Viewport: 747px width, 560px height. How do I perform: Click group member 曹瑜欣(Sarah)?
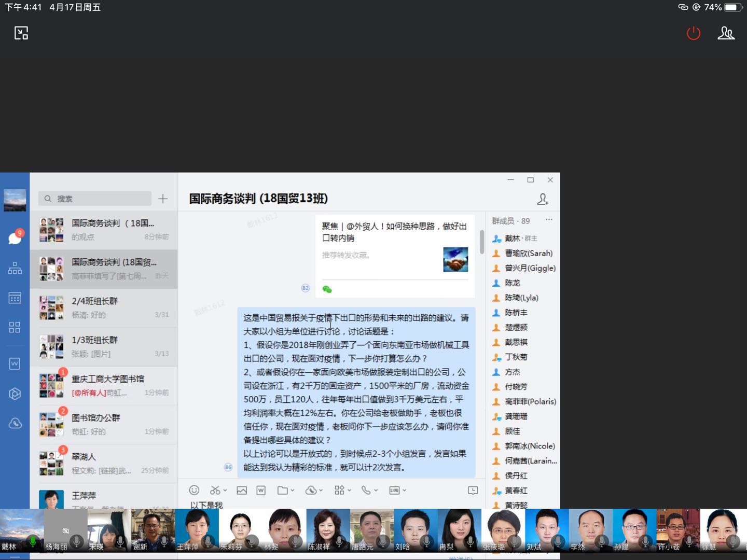(528, 253)
